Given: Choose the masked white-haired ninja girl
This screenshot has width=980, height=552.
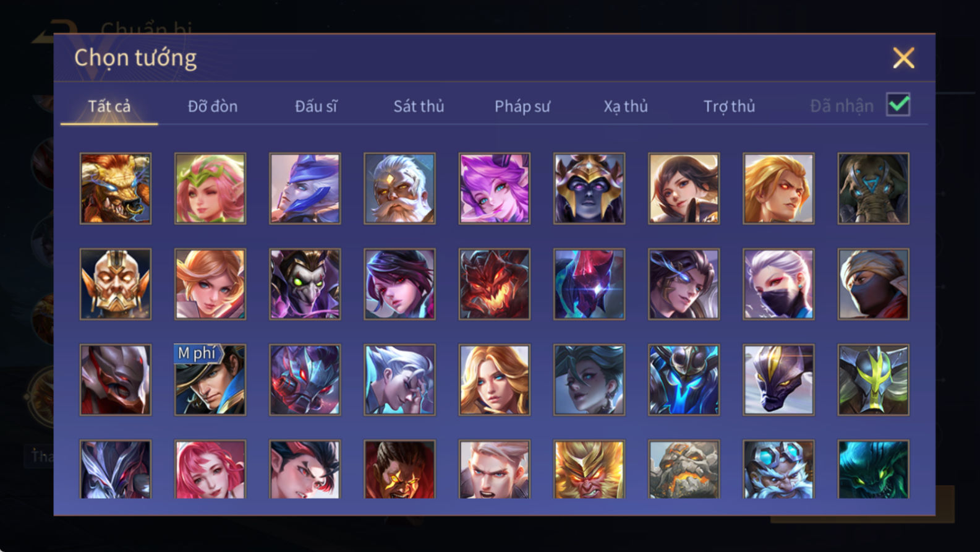Looking at the screenshot, I should pos(778,284).
